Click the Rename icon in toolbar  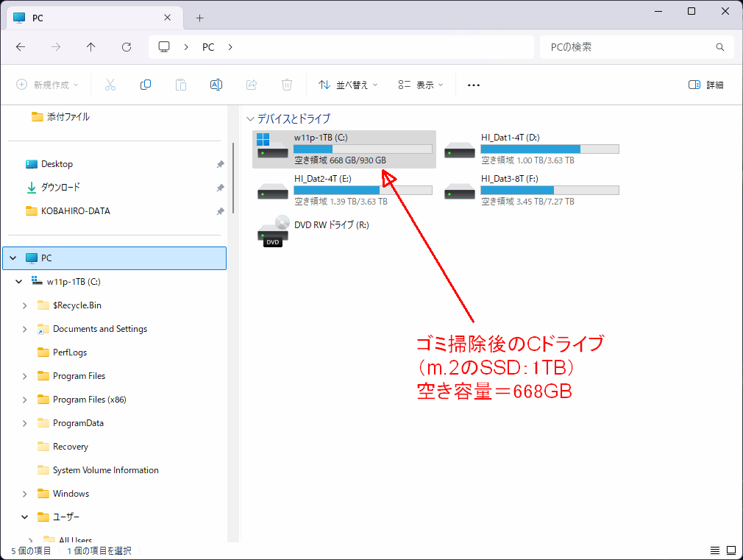216,85
